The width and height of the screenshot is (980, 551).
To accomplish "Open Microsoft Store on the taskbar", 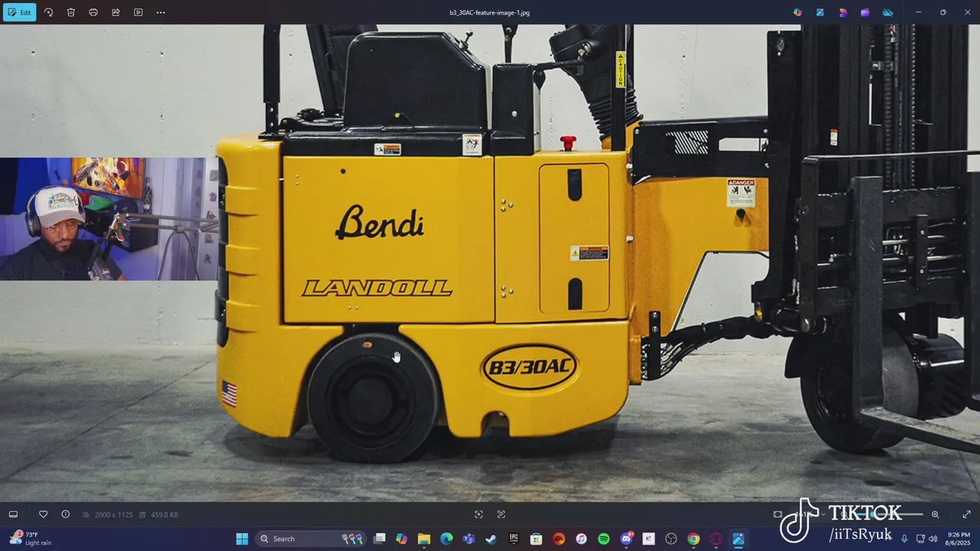I will pos(536,539).
